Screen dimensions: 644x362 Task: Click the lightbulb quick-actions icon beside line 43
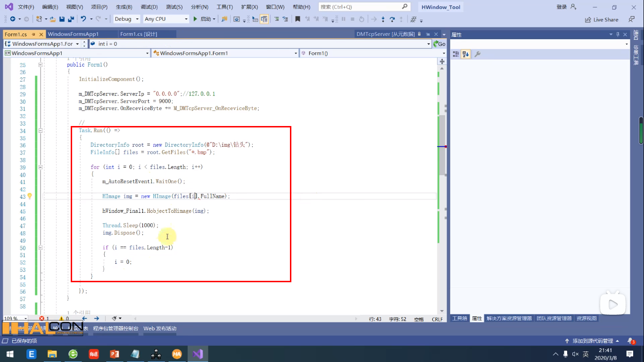pos(30,196)
